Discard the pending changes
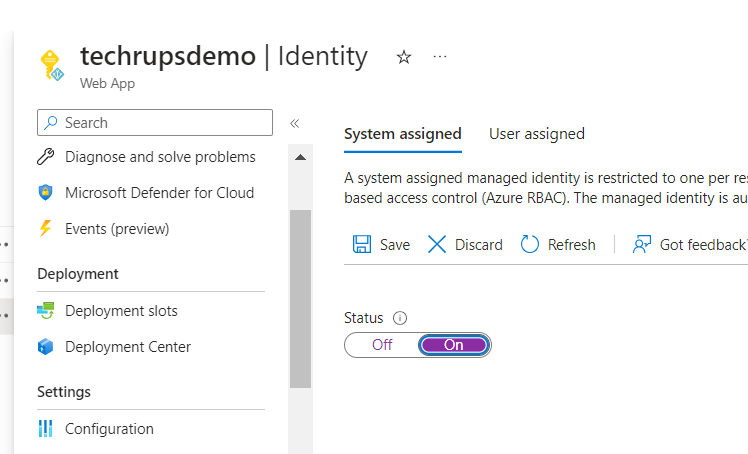Viewport: 748px width, 454px height. [x=465, y=245]
